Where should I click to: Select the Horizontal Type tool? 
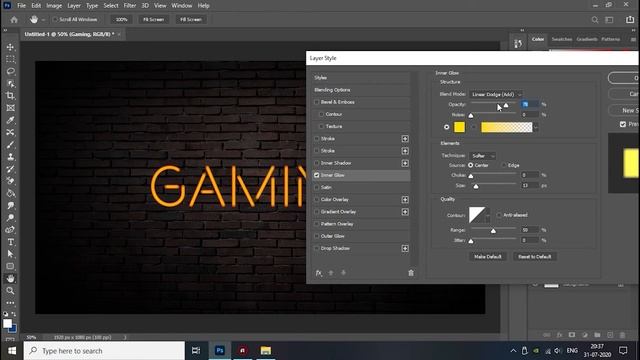click(x=11, y=242)
